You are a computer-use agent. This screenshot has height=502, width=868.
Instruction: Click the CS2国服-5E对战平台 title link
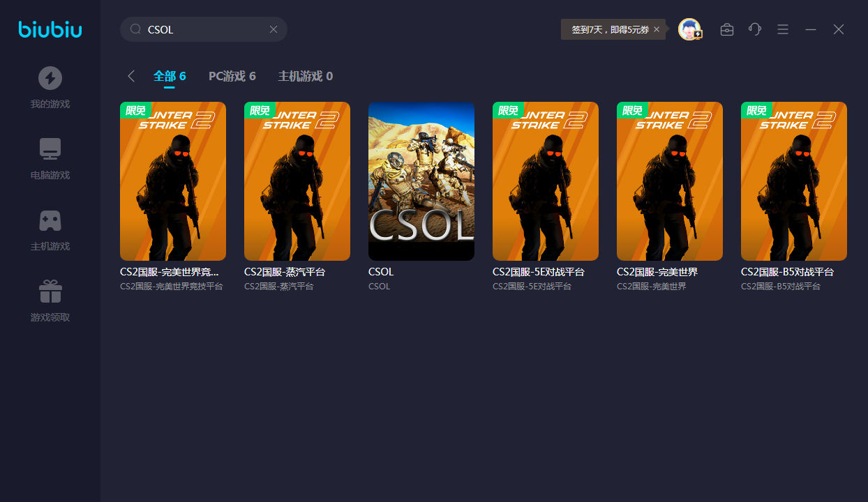point(538,272)
